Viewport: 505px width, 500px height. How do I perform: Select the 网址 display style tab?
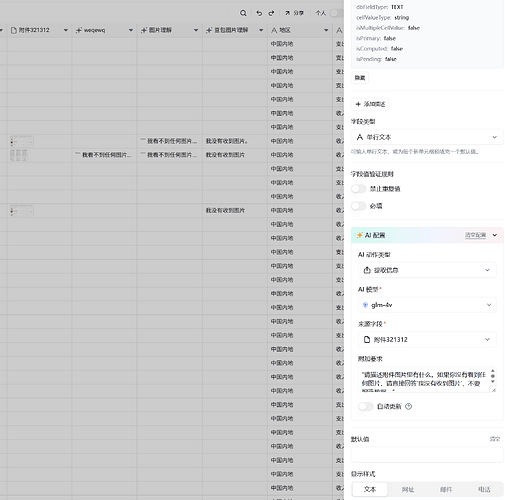click(x=408, y=489)
